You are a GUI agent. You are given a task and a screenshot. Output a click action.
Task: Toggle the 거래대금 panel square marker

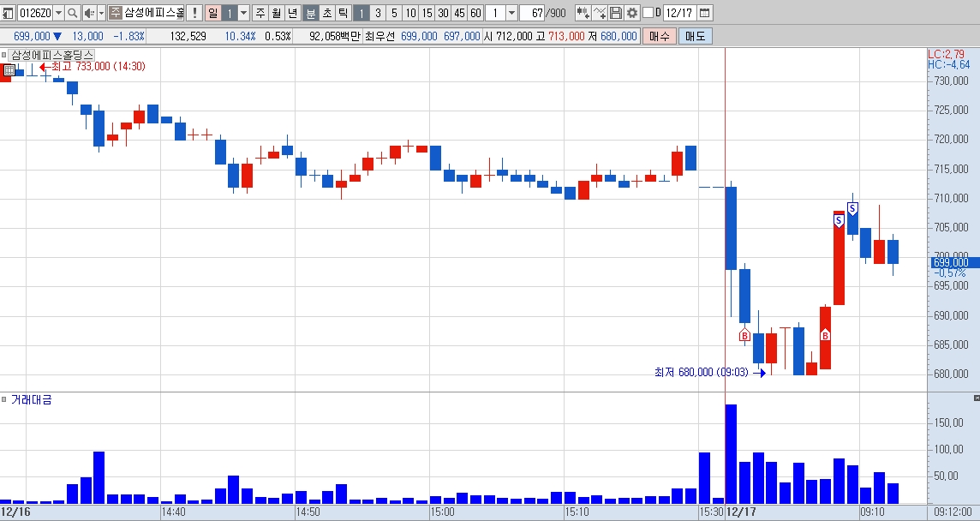pyautogui.click(x=3, y=399)
